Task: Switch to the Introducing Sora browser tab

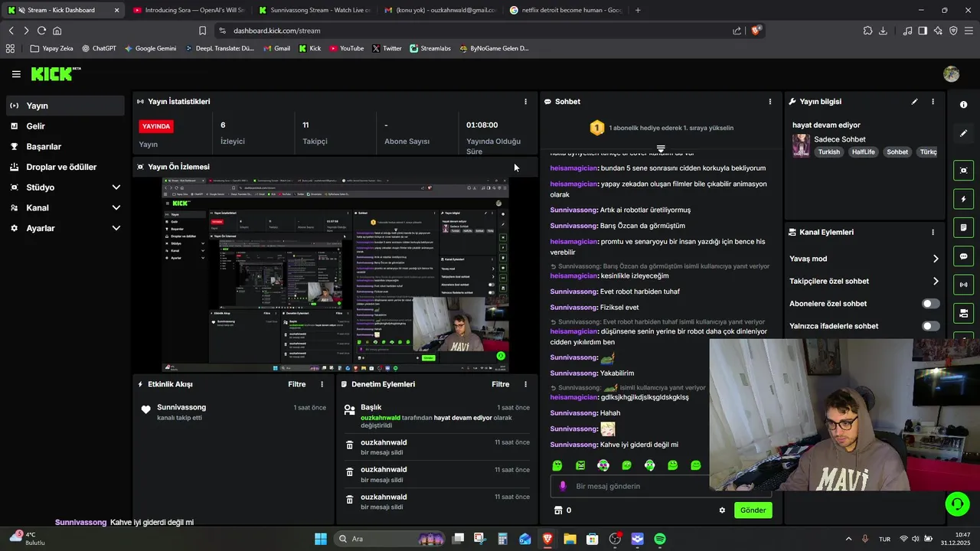Action: (x=188, y=10)
